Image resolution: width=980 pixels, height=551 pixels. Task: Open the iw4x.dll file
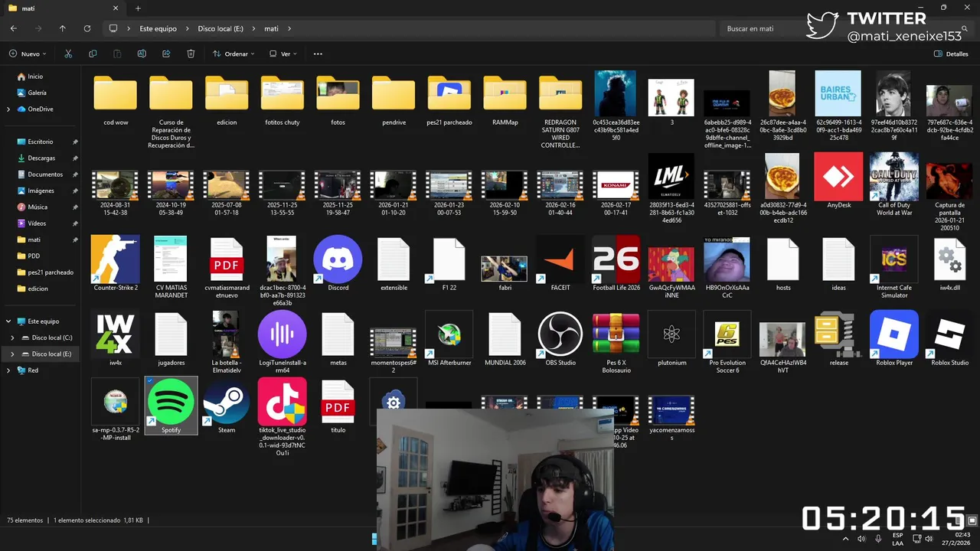[x=949, y=259]
